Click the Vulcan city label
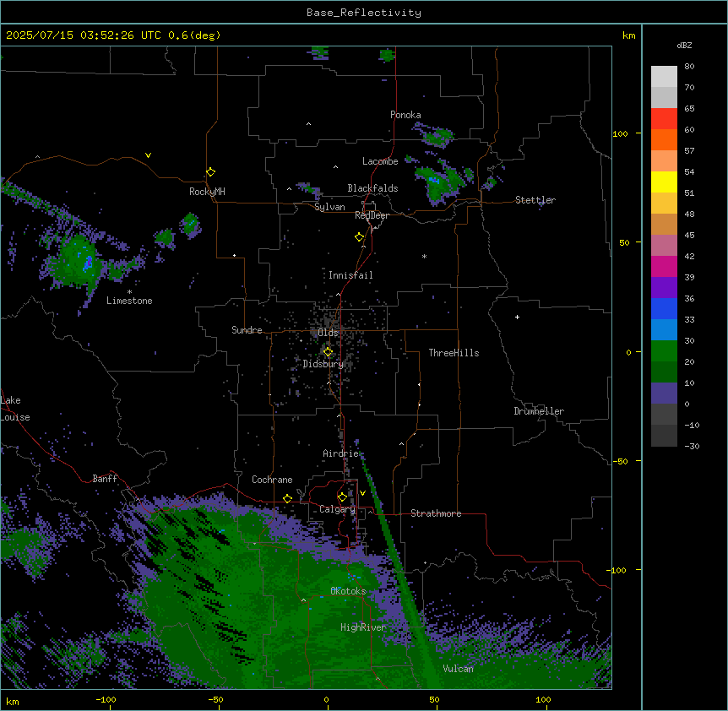This screenshot has width=728, height=711. point(459,669)
